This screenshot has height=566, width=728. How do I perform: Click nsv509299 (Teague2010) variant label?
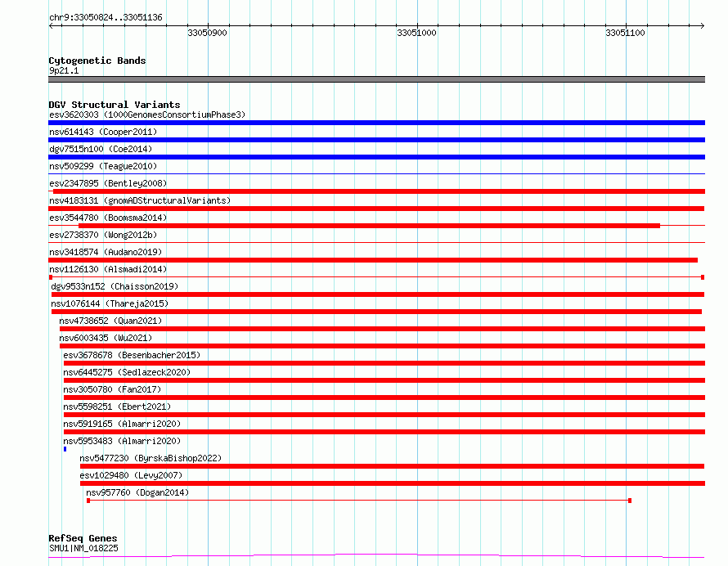click(x=103, y=166)
